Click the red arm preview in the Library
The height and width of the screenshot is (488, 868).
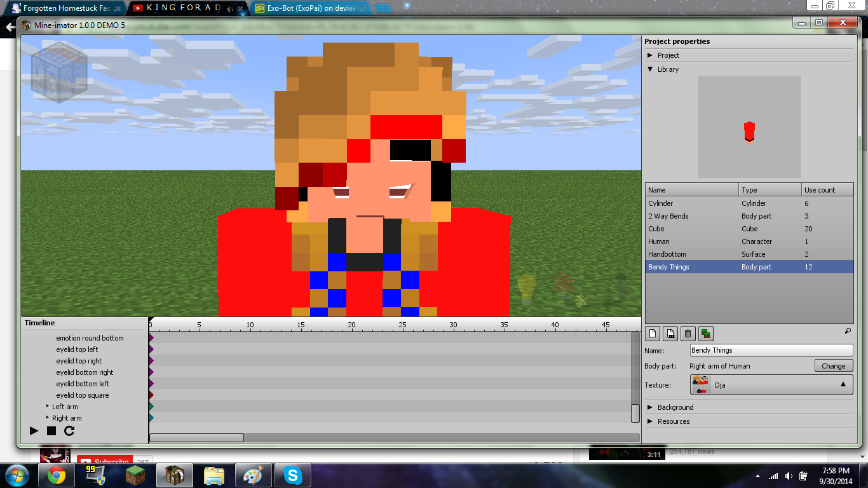point(749,132)
